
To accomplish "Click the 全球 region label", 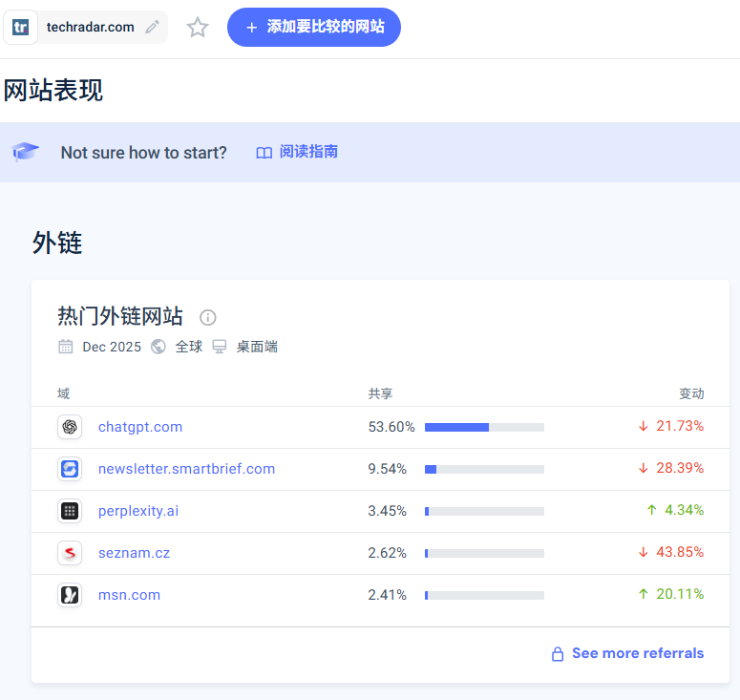I will [189, 347].
